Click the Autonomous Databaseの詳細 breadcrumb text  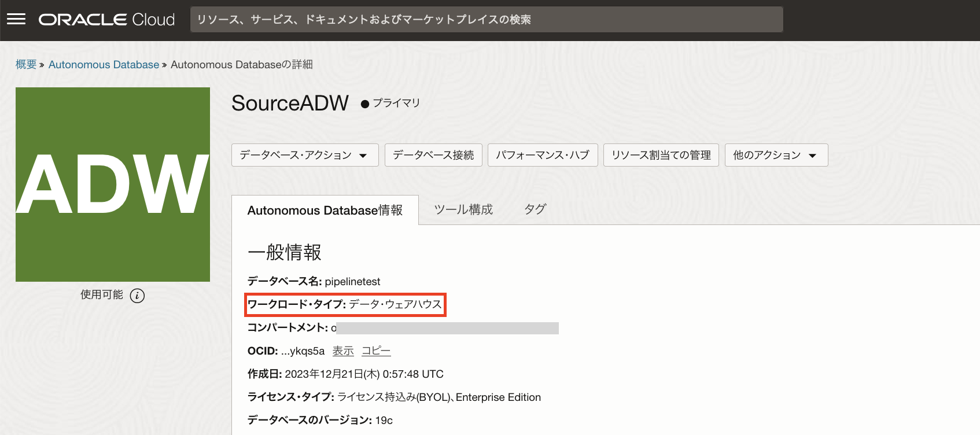click(x=241, y=64)
